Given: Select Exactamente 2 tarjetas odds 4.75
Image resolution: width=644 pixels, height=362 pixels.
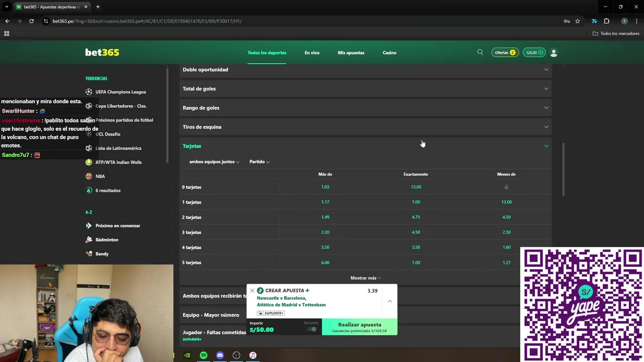Looking at the screenshot, I should click(416, 217).
